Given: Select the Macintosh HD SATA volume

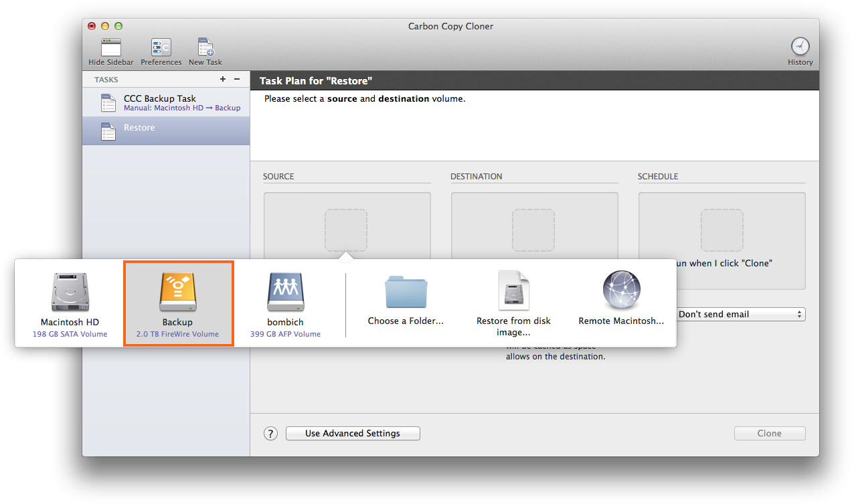Looking at the screenshot, I should 70,304.
